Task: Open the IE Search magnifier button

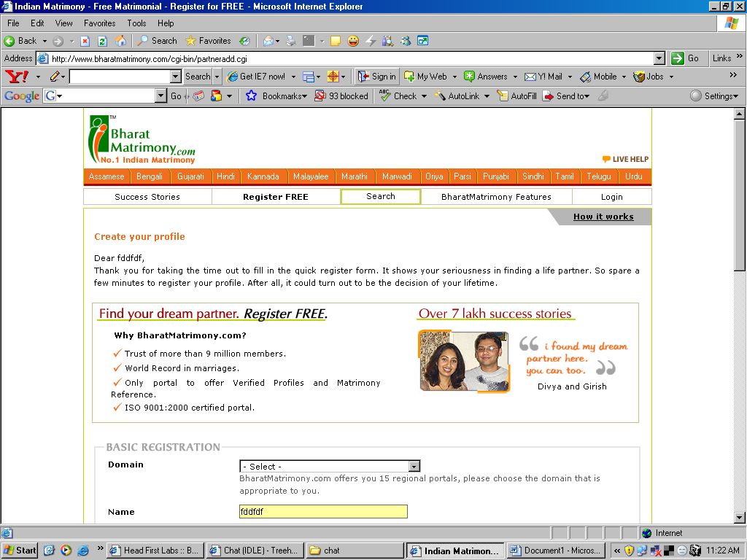Action: (157, 41)
